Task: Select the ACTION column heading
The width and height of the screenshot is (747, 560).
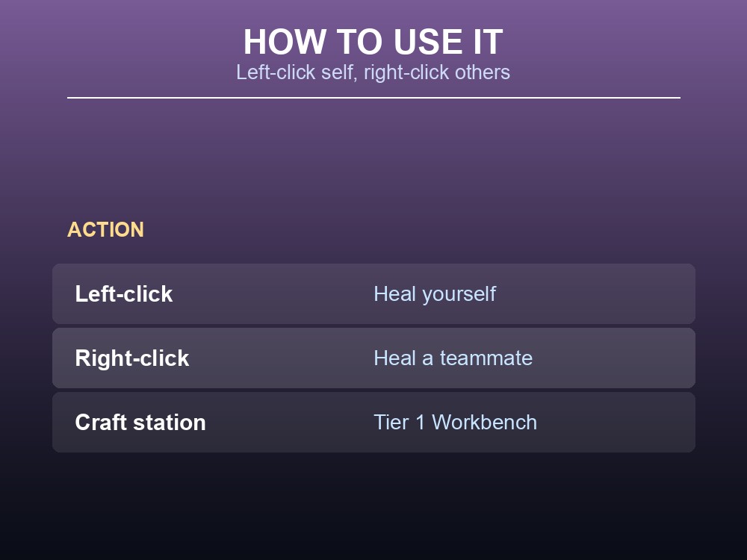Action: click(105, 229)
